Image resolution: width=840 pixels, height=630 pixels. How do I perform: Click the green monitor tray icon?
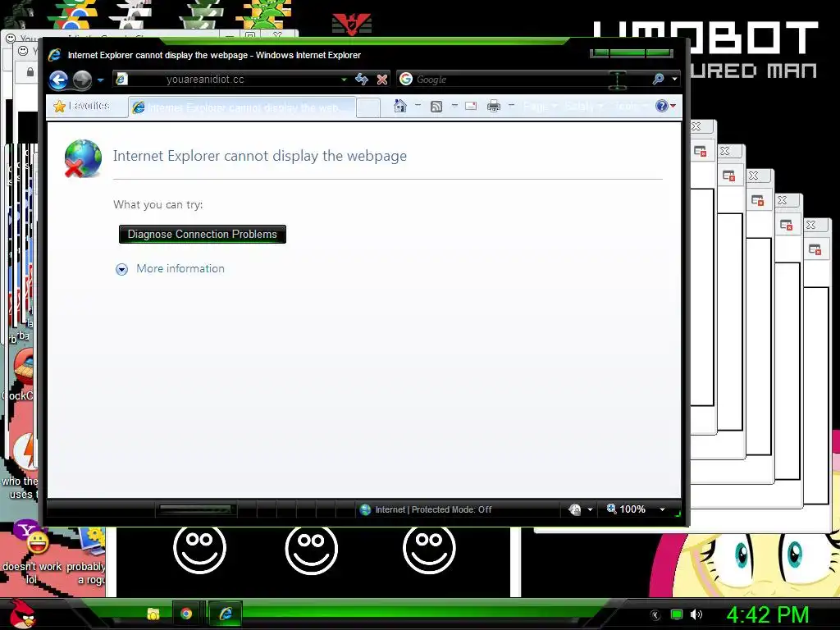coord(677,614)
